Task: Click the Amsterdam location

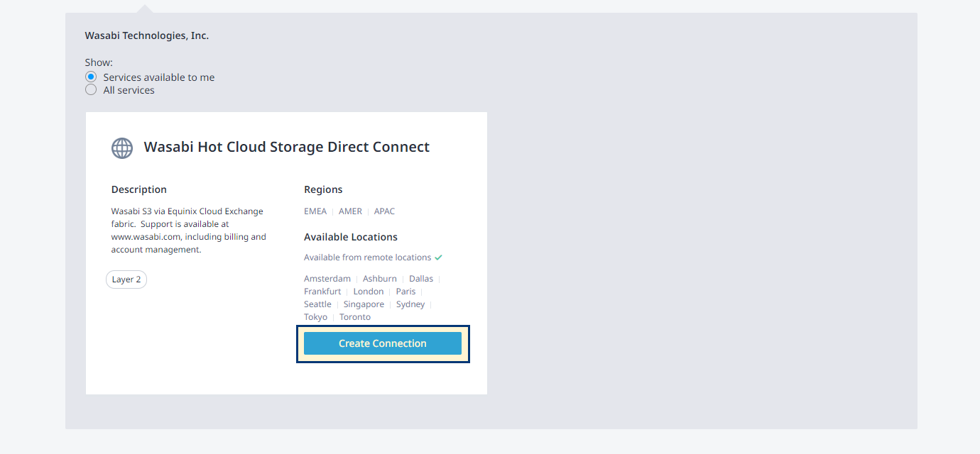Action: coord(327,279)
